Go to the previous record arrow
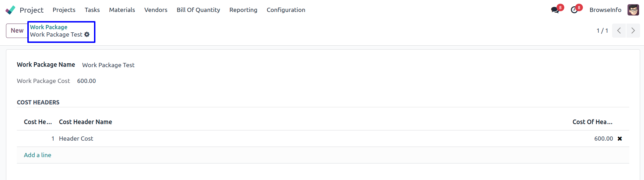Screen dimensions: 644x180 tap(619, 31)
